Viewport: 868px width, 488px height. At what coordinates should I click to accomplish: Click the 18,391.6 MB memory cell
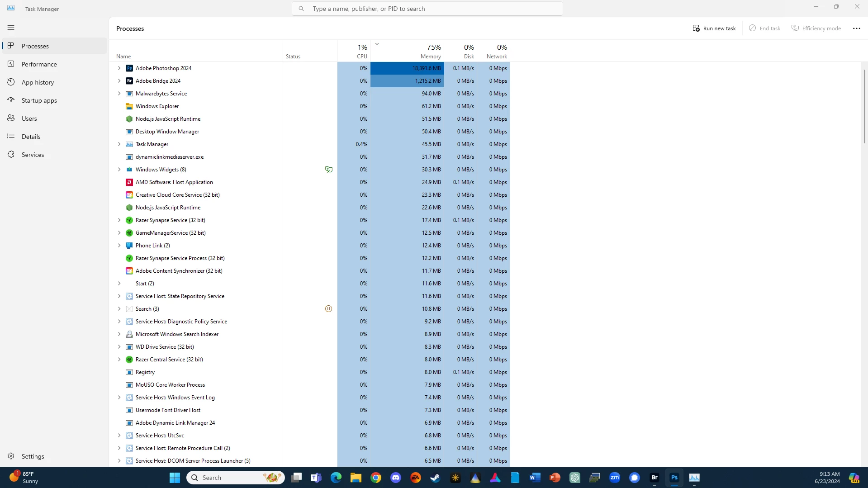tap(407, 68)
